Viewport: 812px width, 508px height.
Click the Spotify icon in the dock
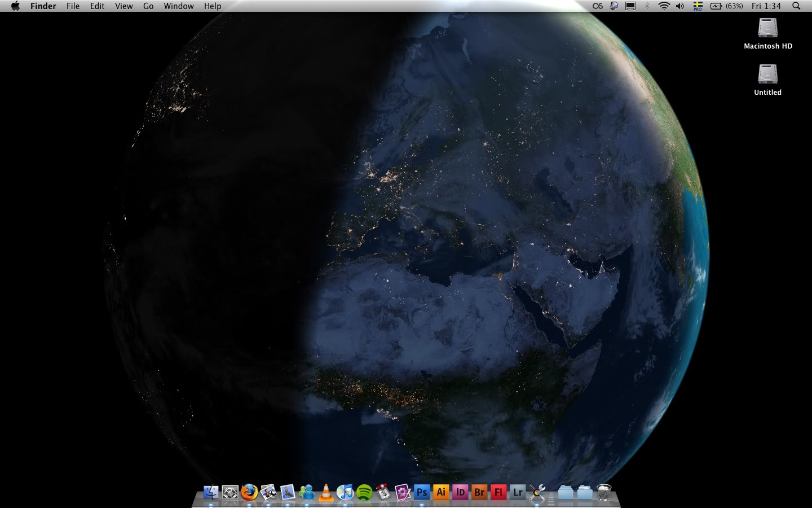[x=364, y=492]
